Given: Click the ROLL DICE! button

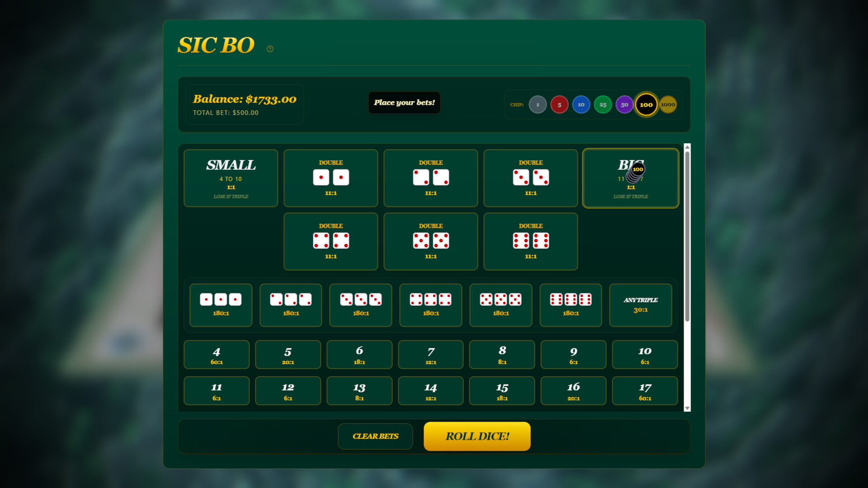Looking at the screenshot, I should (477, 436).
